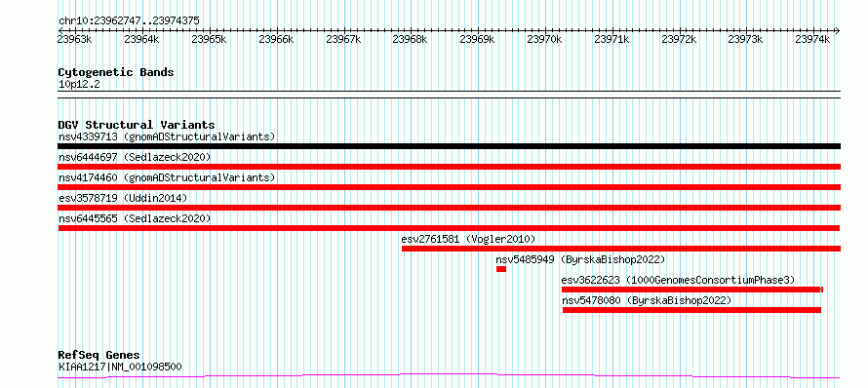
Task: Click the Cytogenetic Bands track heading
Action: 116,72
